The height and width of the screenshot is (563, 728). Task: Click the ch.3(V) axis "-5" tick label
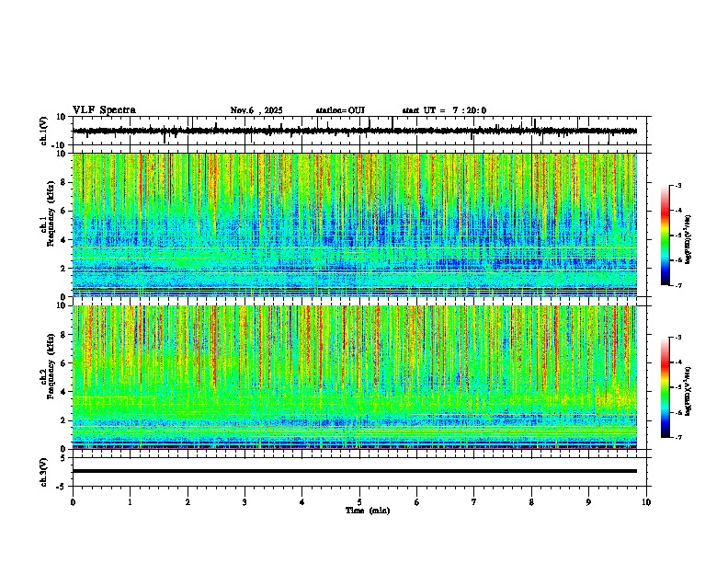click(62, 487)
